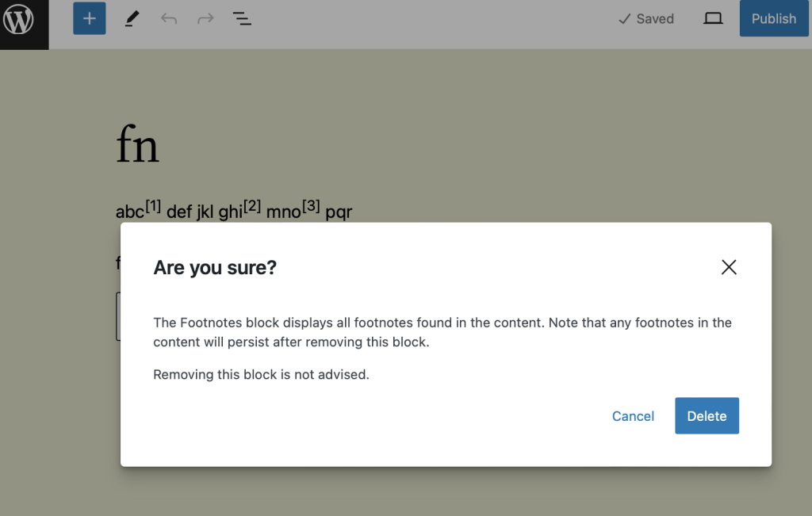Cancel the footnote block deletion
The width and height of the screenshot is (812, 516).
point(633,415)
